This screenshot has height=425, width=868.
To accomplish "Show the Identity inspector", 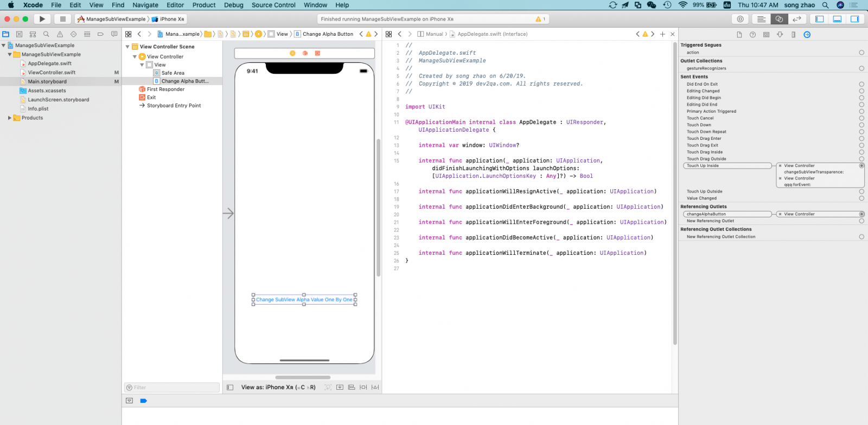I will pyautogui.click(x=766, y=35).
